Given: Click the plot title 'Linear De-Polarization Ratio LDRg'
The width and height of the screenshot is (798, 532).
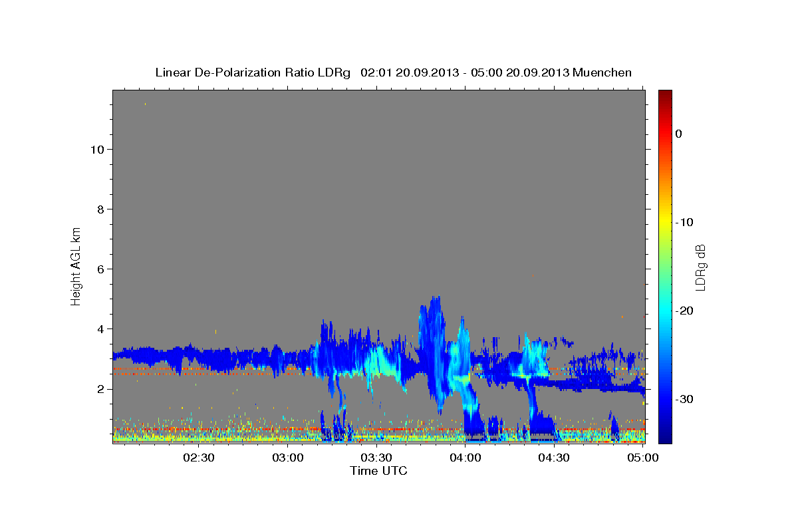Looking at the screenshot, I should pos(253,72).
